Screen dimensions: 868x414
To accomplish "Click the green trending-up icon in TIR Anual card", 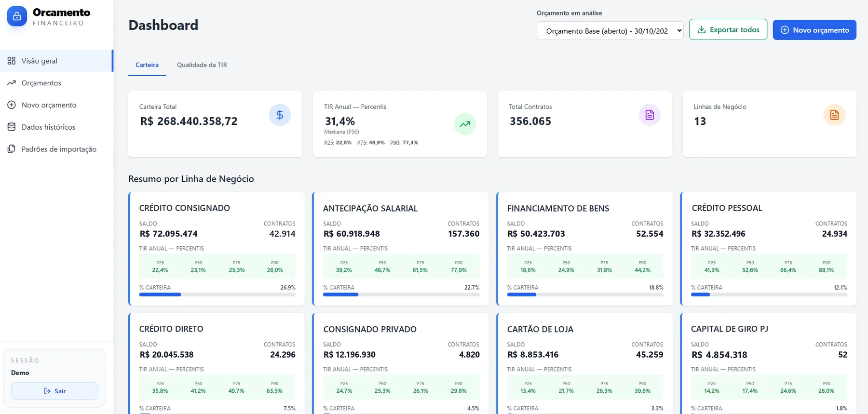I will (465, 124).
